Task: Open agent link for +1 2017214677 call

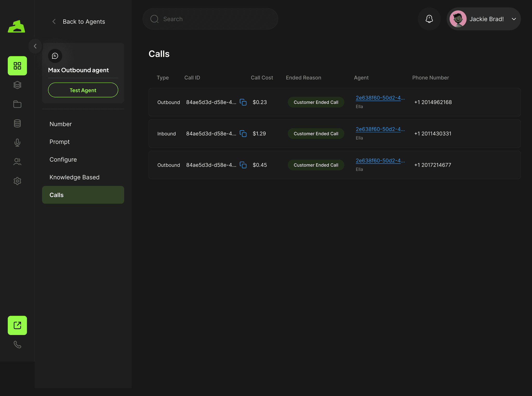Action: (380, 161)
